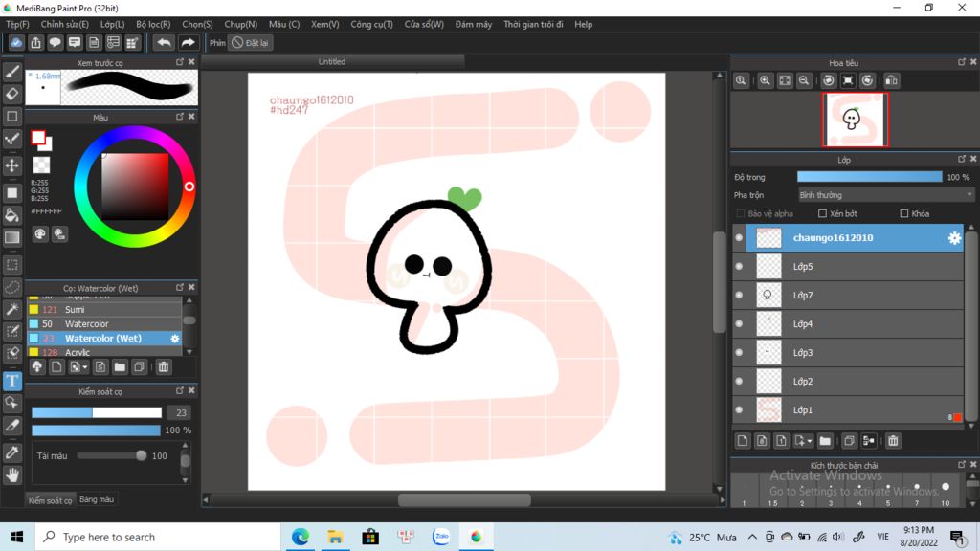The image size is (980, 551).
Task: Select the Move tool with four arrows
Action: [11, 165]
